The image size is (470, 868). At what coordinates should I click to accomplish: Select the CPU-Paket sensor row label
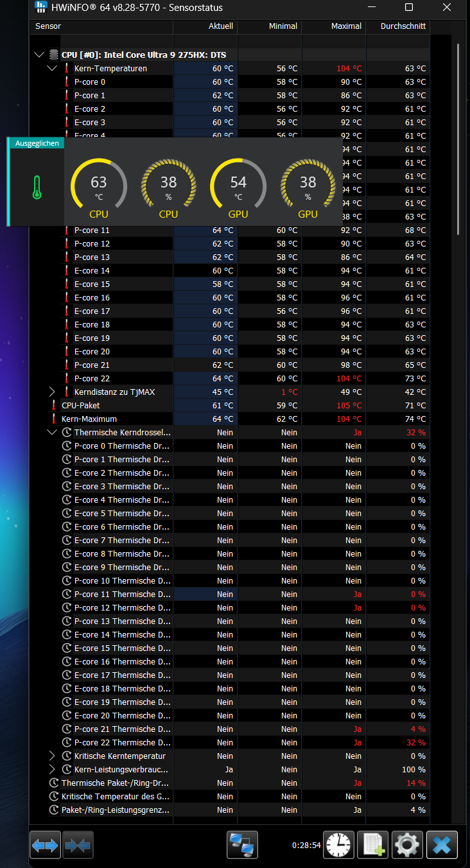coord(81,406)
